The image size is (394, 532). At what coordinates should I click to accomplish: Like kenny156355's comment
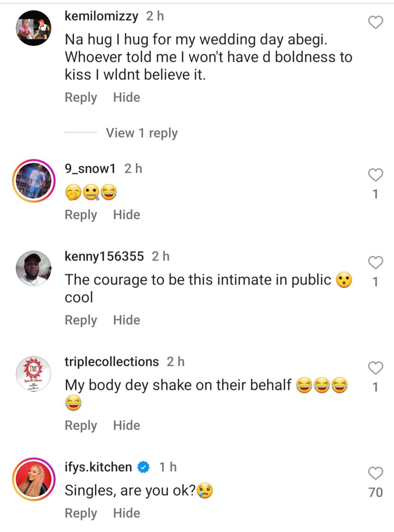(375, 262)
